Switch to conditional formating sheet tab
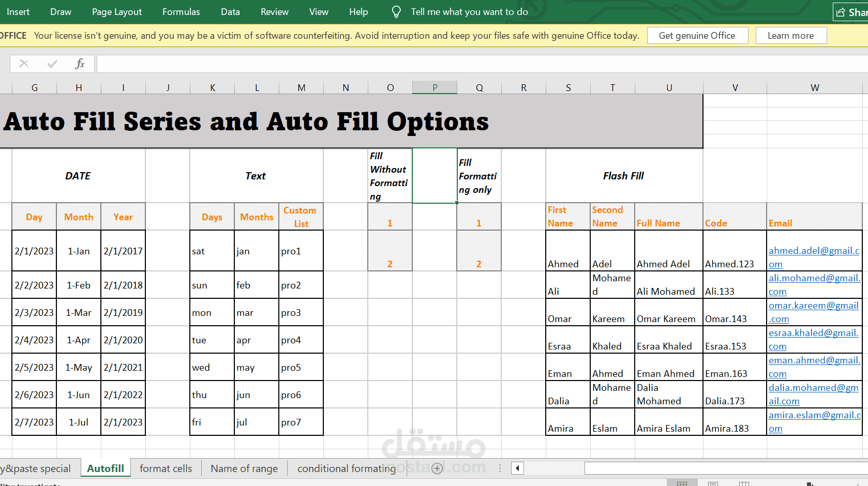Viewport: 868px width, 486px height. [x=347, y=468]
